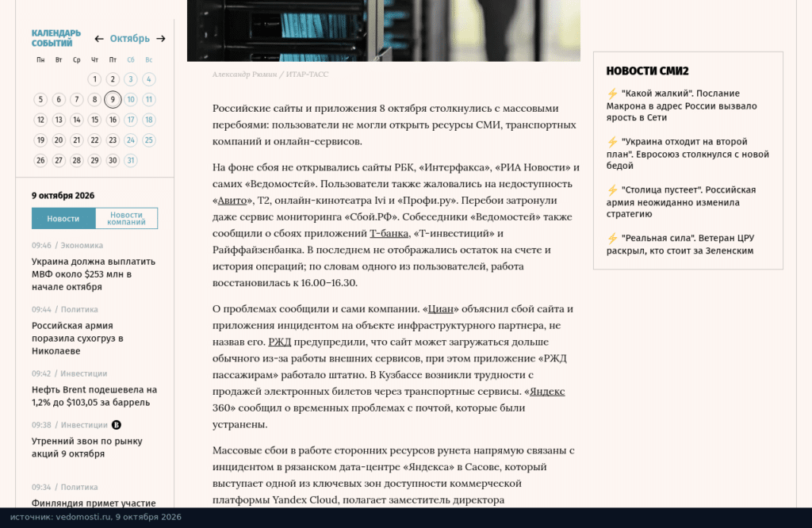Click lightning icon beside "Украина отходит" headline

[x=612, y=142]
